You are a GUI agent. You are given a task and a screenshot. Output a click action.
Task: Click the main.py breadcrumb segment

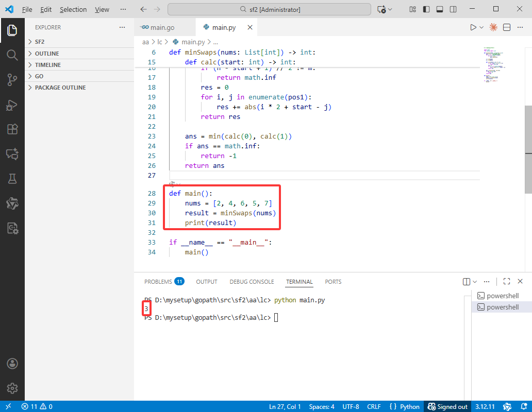[189, 42]
